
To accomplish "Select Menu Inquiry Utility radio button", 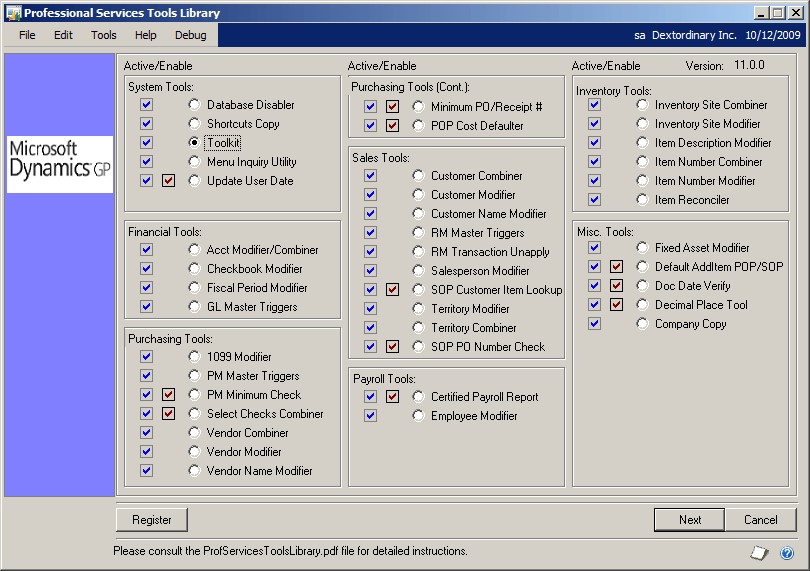I will coord(194,162).
